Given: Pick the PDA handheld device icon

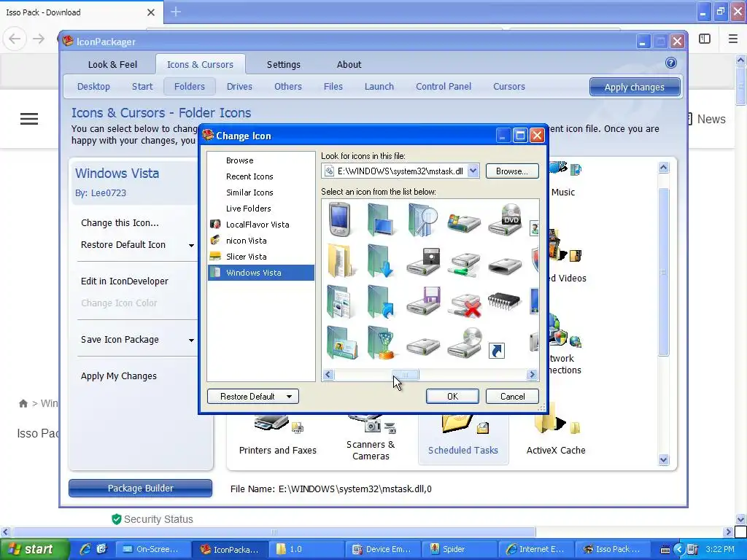Looking at the screenshot, I should (340, 219).
